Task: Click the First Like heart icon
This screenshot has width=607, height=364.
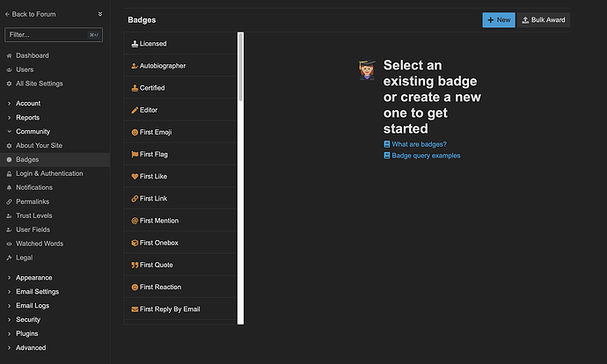Action: tap(135, 177)
